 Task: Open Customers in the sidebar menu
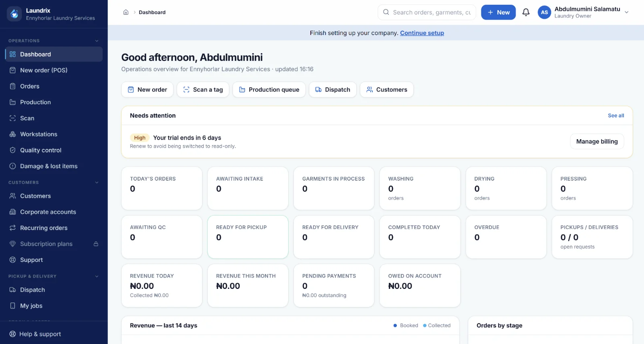pos(54,196)
